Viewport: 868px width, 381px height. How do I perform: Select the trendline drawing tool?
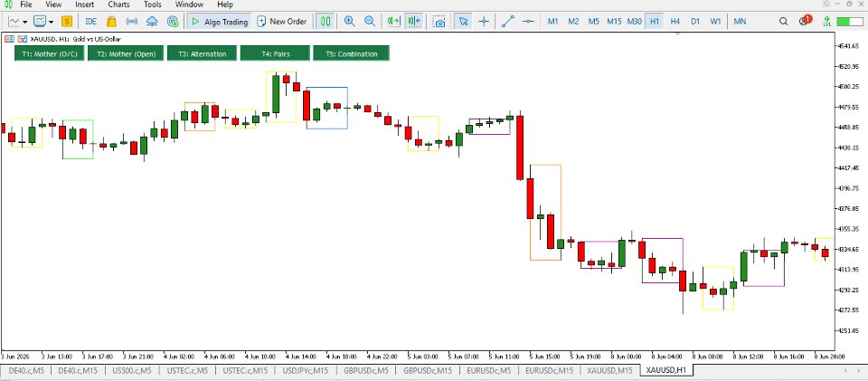coord(507,22)
